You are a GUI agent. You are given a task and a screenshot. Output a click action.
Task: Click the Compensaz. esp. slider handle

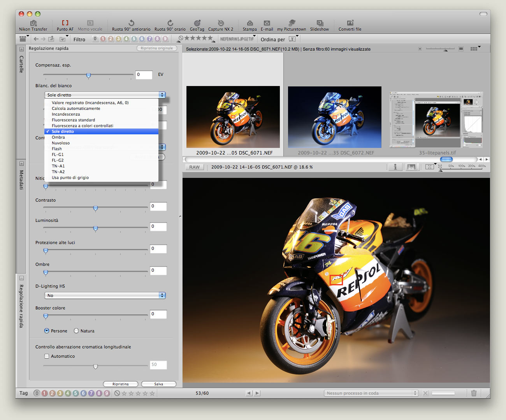[x=88, y=76]
